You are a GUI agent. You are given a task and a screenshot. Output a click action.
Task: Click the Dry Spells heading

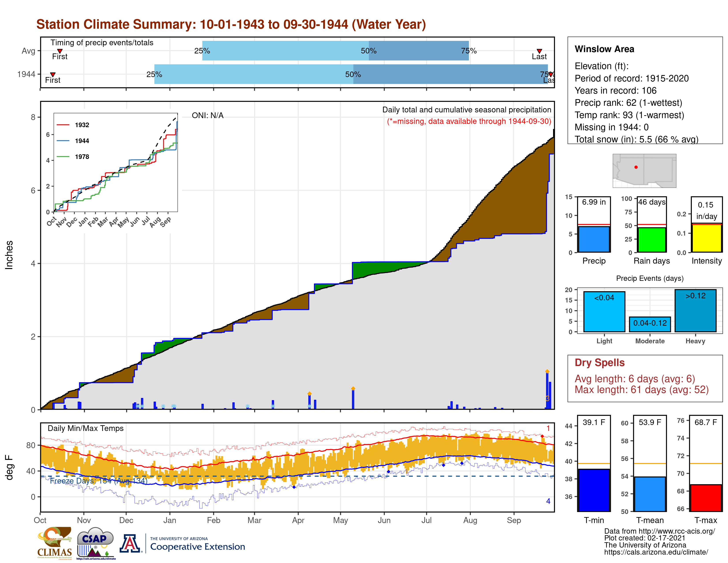click(600, 363)
